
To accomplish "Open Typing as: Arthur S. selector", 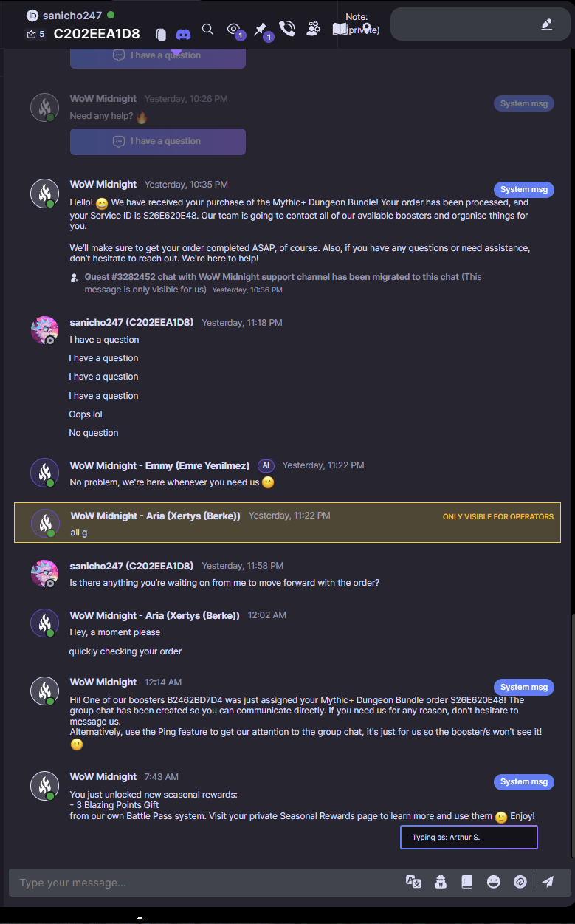I will click(469, 838).
